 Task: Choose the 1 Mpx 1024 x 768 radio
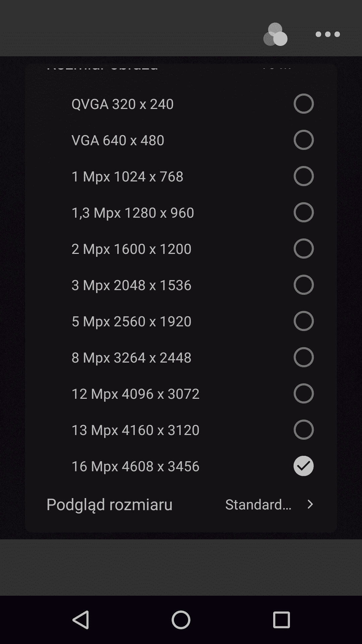pyautogui.click(x=304, y=176)
